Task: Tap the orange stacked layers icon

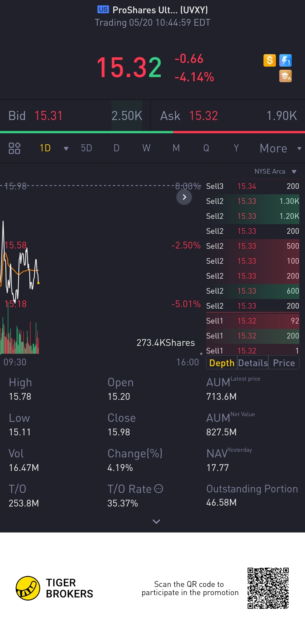Action: click(x=285, y=76)
